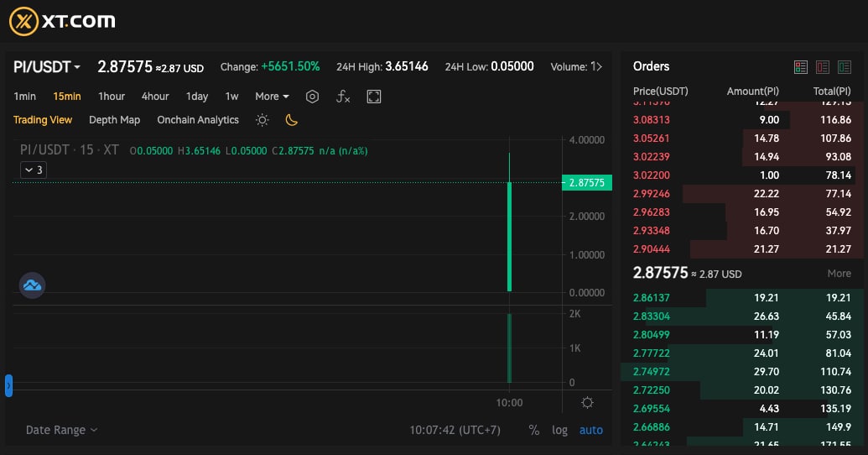Select the buy order priced 2.69554

[x=742, y=409]
